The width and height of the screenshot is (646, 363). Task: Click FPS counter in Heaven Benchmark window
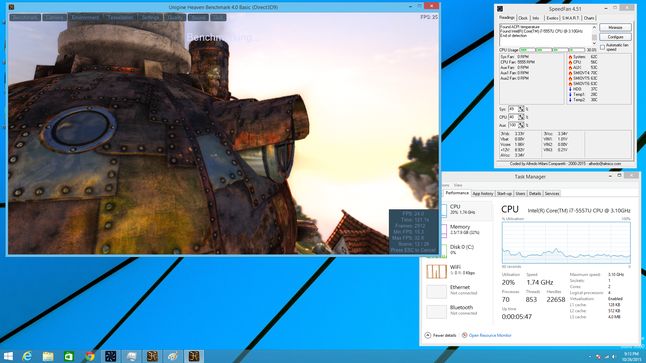point(429,17)
